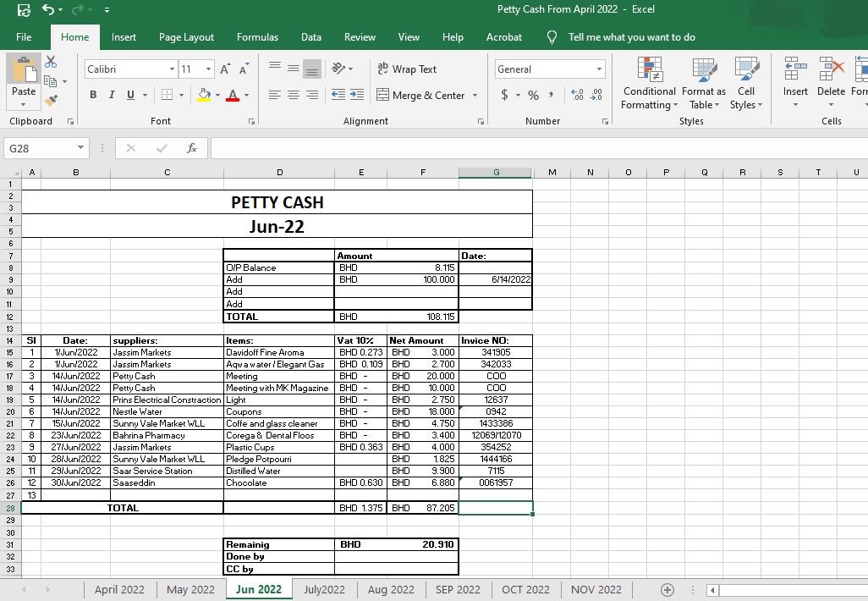The width and height of the screenshot is (868, 601).
Task: Open the Data ribbon tab
Action: [x=311, y=37]
